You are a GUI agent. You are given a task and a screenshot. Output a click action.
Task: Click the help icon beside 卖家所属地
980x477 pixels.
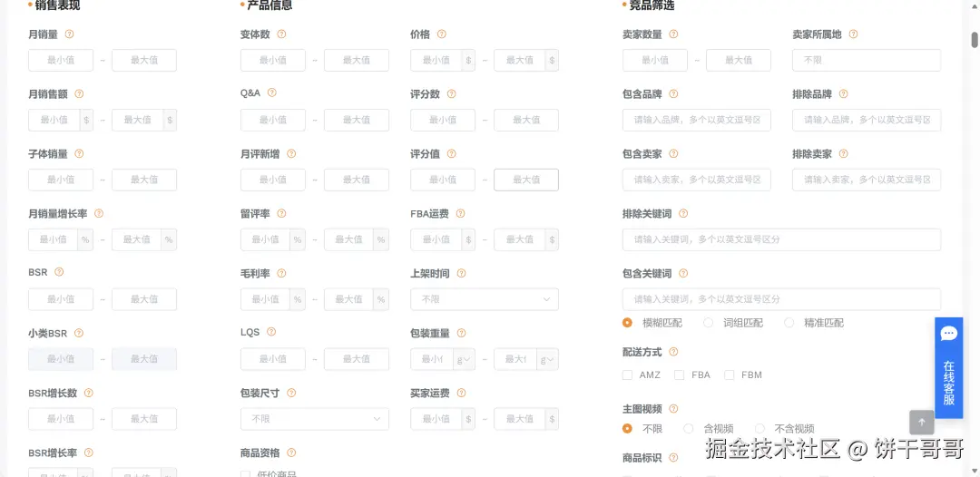point(854,34)
